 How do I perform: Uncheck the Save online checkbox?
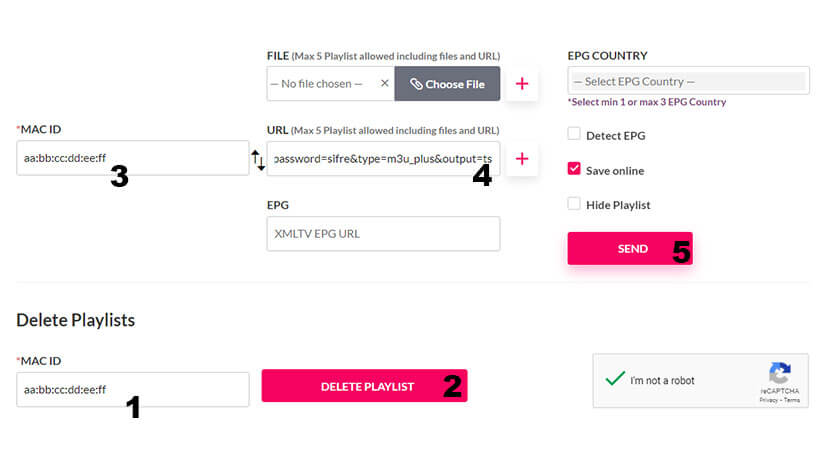[574, 169]
